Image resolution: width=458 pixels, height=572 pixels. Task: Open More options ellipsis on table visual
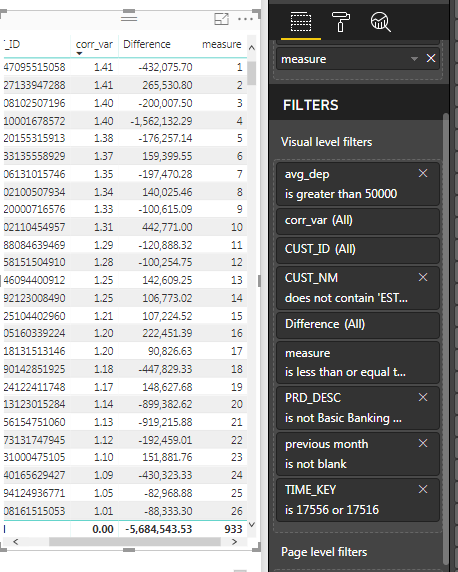tap(245, 19)
